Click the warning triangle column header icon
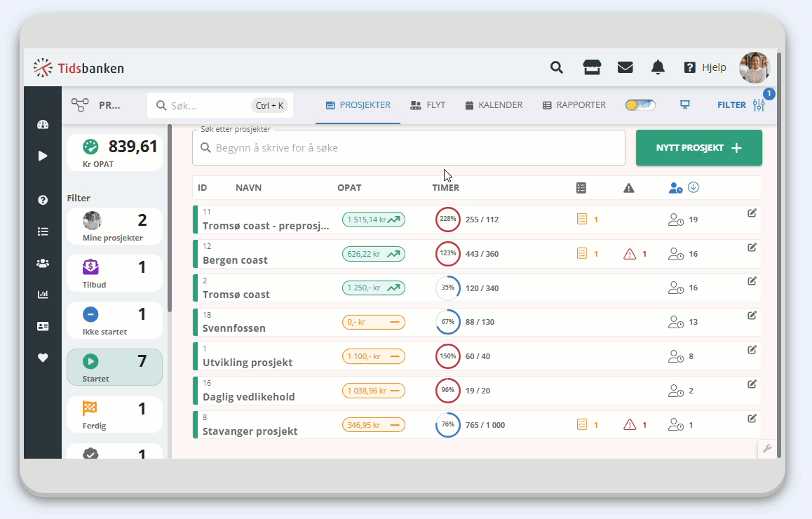This screenshot has width=812, height=519. (629, 188)
